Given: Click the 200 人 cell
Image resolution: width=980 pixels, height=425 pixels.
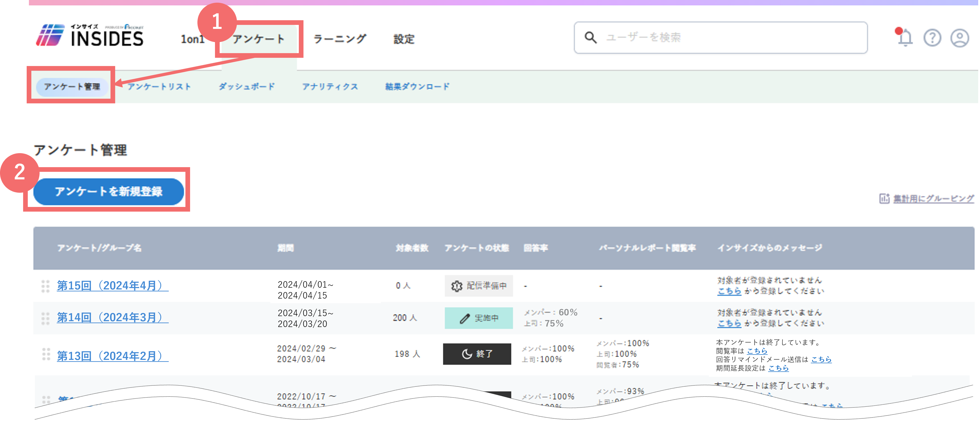Looking at the screenshot, I should tap(405, 318).
